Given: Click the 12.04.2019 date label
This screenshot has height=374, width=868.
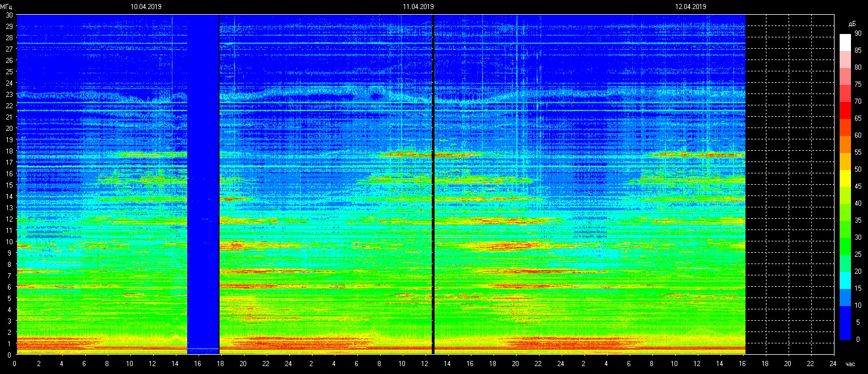Looking at the screenshot, I should pyautogui.click(x=690, y=7).
